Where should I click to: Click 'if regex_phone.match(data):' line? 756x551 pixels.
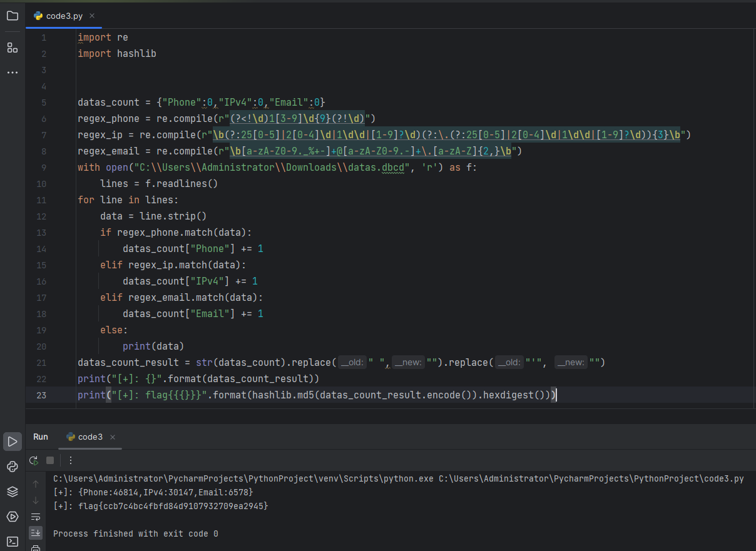tap(176, 233)
